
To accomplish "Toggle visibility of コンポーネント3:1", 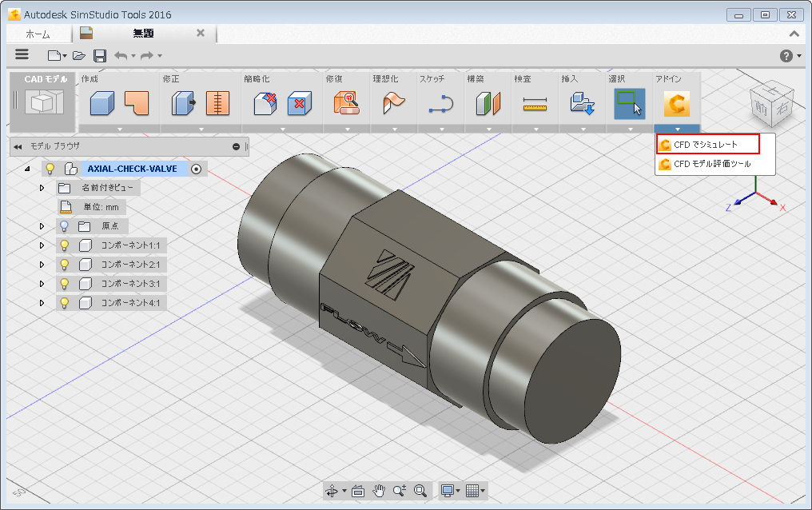I will pos(64,284).
